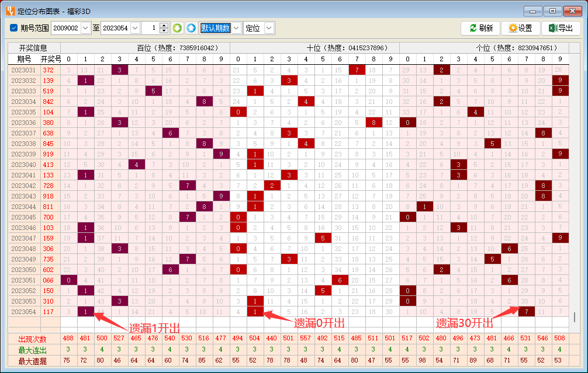Click the green down arrow icon

pos(177,28)
